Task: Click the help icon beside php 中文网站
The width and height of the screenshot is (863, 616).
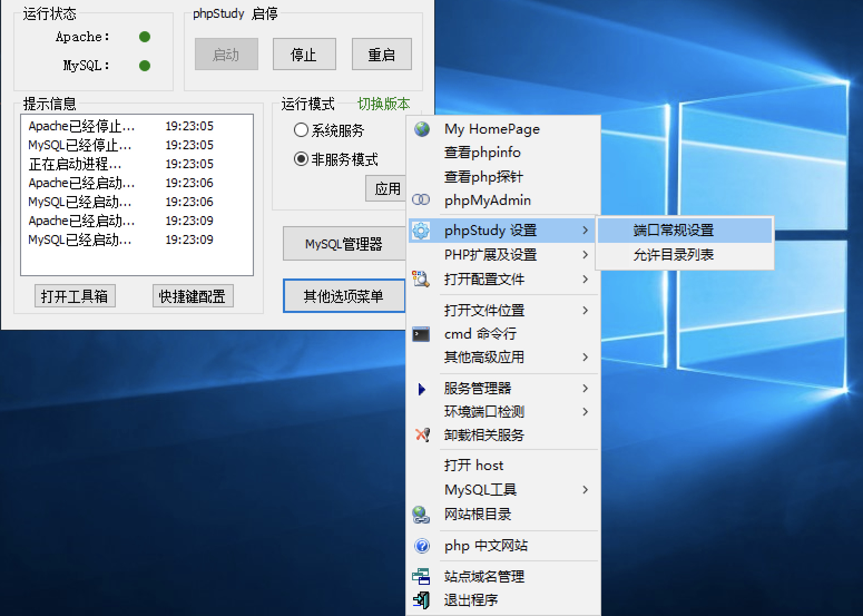Action: [422, 546]
